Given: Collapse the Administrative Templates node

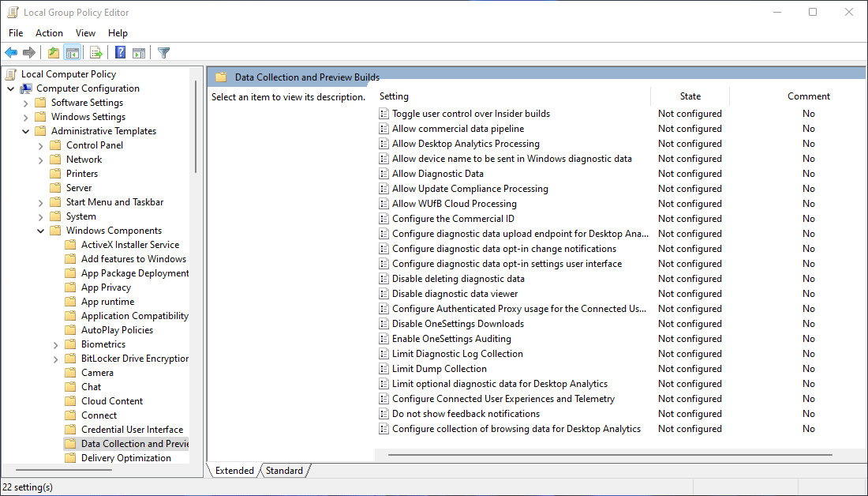Looking at the screenshot, I should click(25, 131).
